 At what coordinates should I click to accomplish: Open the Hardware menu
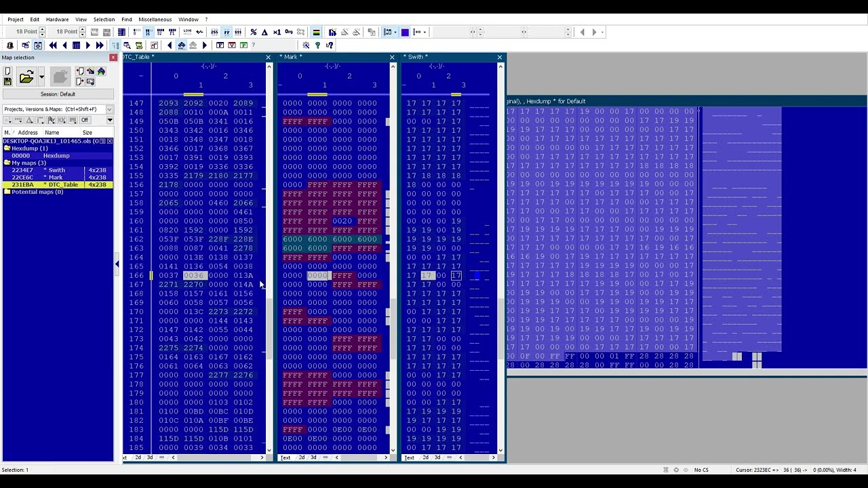57,20
